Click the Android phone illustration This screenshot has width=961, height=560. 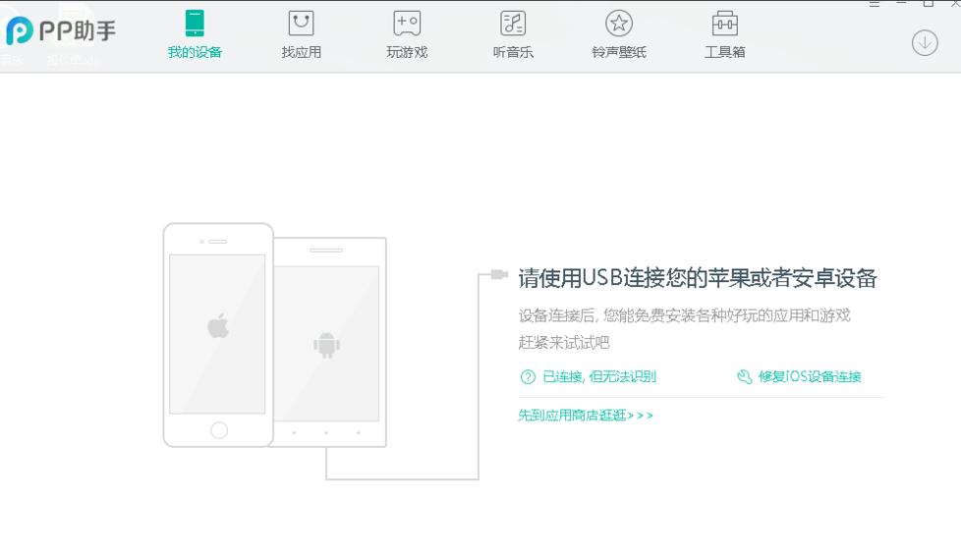[x=330, y=342]
